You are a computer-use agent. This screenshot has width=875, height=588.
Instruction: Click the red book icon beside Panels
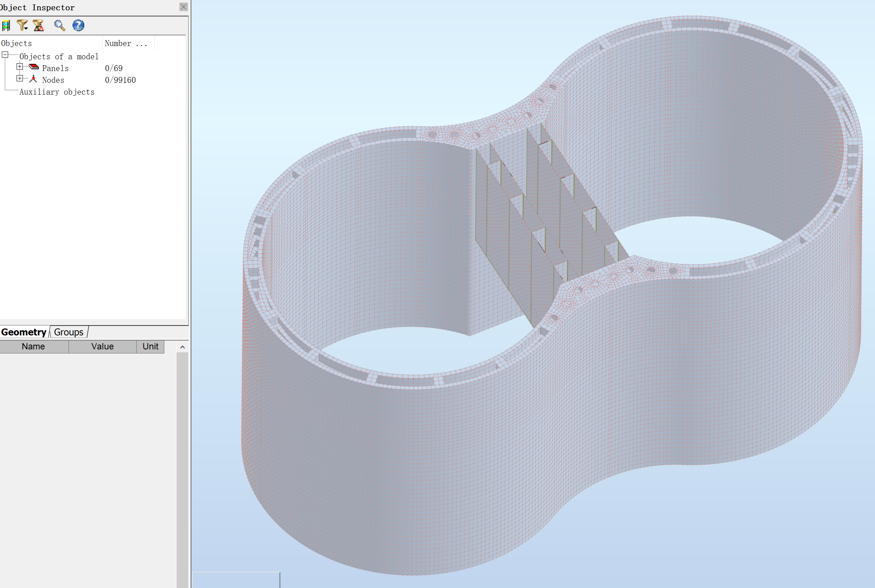[33, 66]
